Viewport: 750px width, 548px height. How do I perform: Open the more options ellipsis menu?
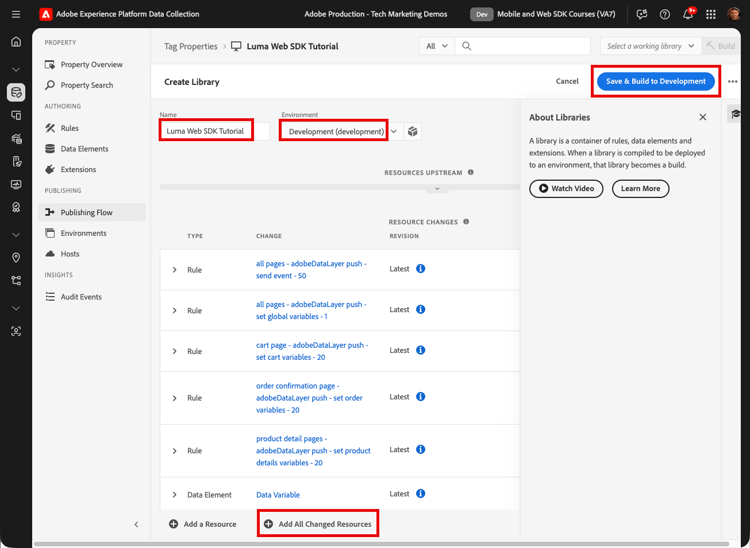[x=732, y=82]
